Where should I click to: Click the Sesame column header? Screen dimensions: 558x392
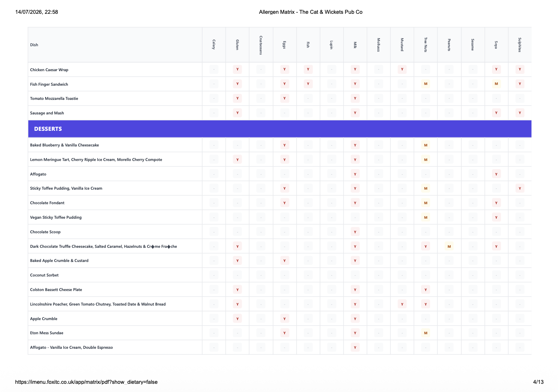[473, 45]
